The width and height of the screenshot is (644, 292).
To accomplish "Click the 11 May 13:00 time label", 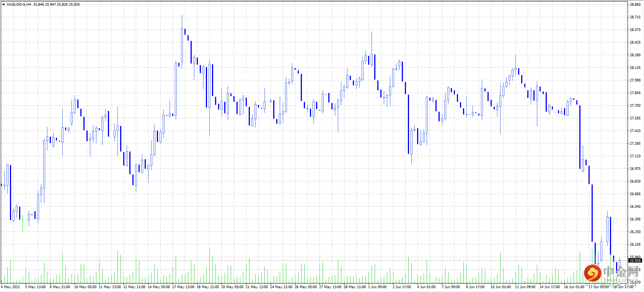I will coord(110,287).
